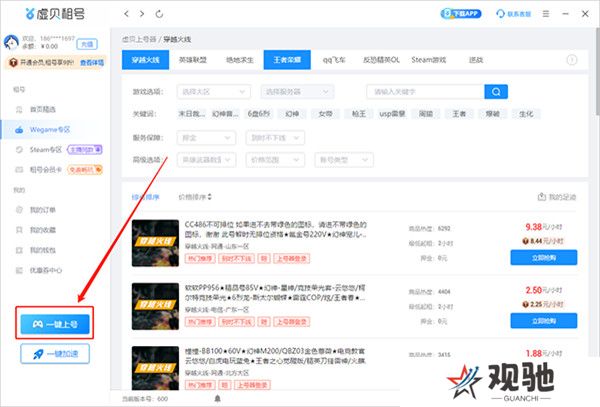The image size is (600, 407).
Task: Select keyword tag 王者
Action: tap(459, 114)
